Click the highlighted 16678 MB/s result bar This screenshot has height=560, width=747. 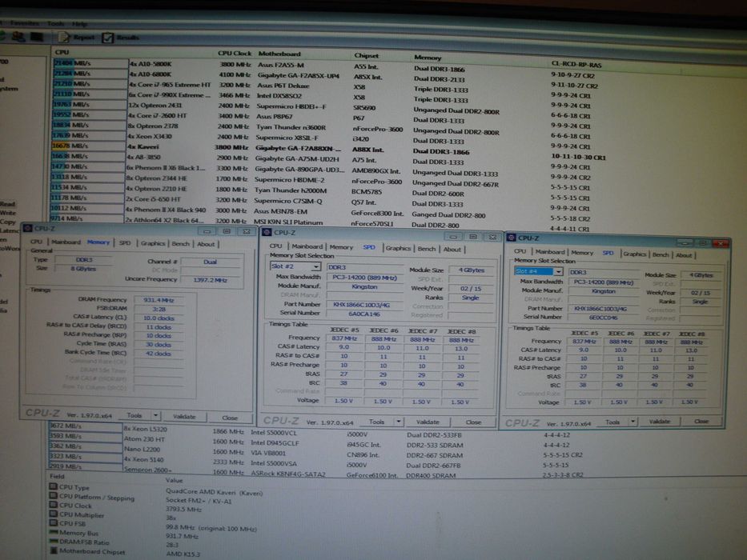(x=88, y=146)
